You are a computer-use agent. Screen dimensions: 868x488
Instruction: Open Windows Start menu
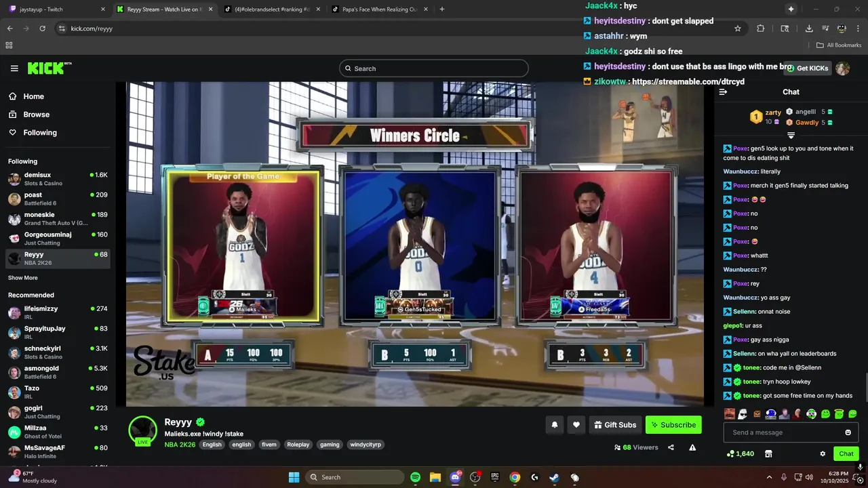(x=294, y=477)
